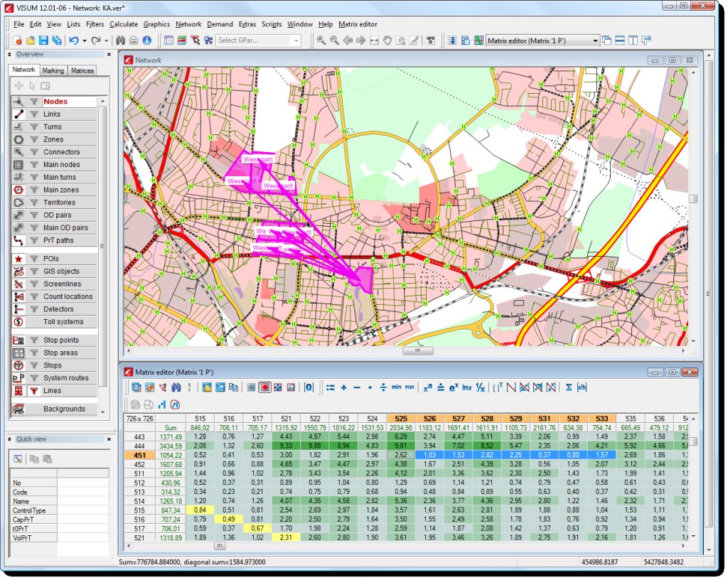Click the Links layer icon in Network panel

[x=18, y=114]
